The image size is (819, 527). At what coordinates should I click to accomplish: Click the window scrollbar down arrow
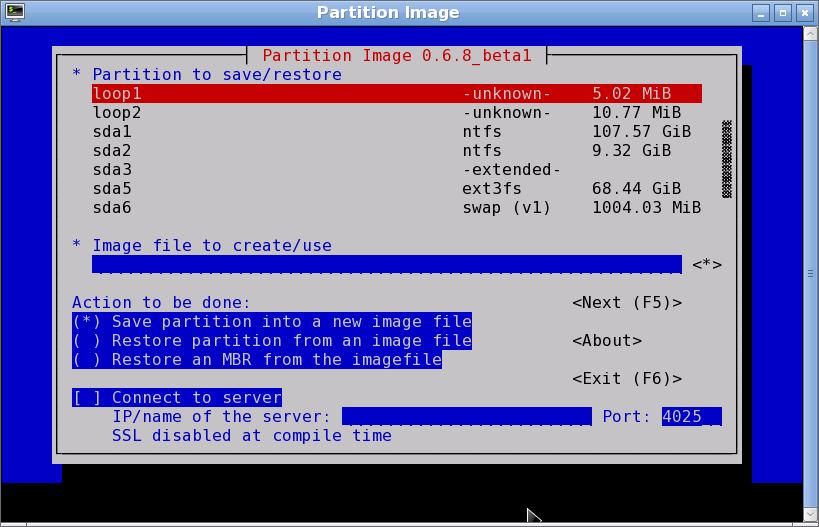tap(810, 514)
